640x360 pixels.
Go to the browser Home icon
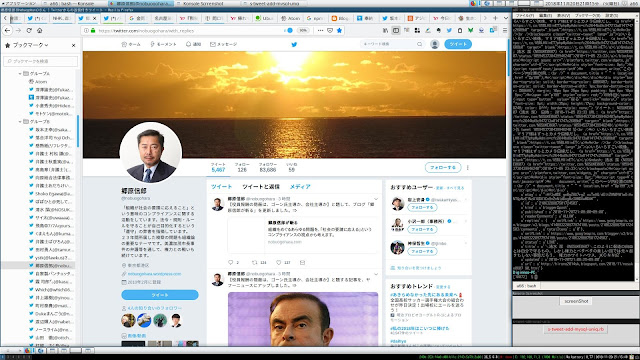tap(40, 31)
